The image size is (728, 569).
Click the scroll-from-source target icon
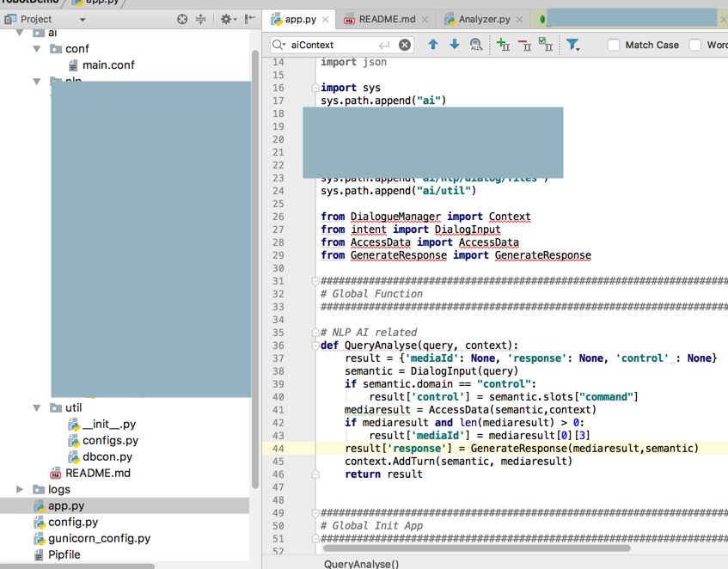pyautogui.click(x=182, y=19)
